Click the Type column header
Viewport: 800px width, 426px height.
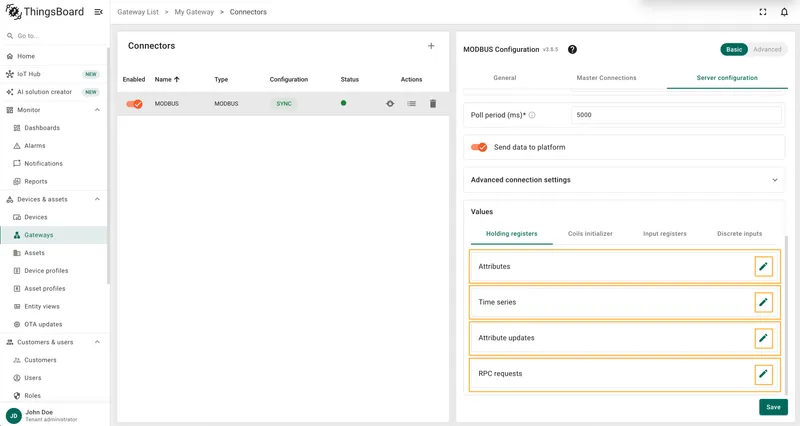tap(221, 80)
